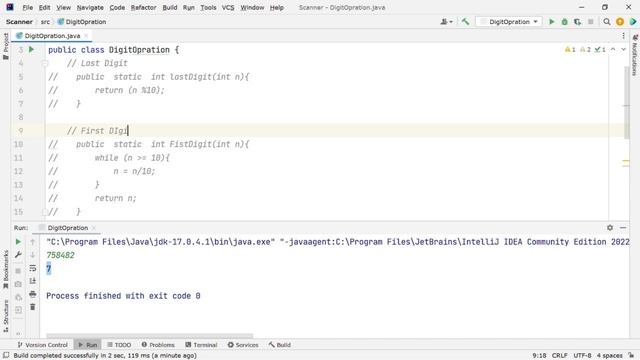Open the VCS menu
The height and width of the screenshot is (360, 640).
(228, 7)
